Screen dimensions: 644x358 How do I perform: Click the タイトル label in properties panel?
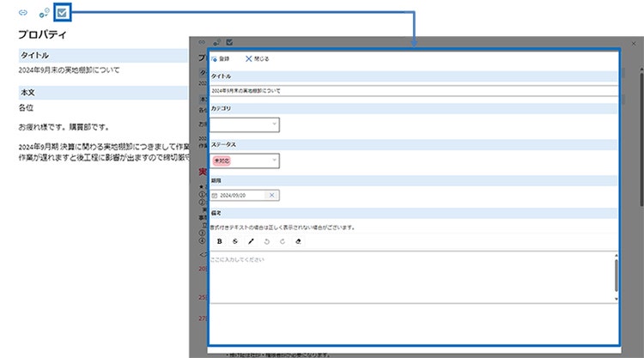tap(34, 56)
